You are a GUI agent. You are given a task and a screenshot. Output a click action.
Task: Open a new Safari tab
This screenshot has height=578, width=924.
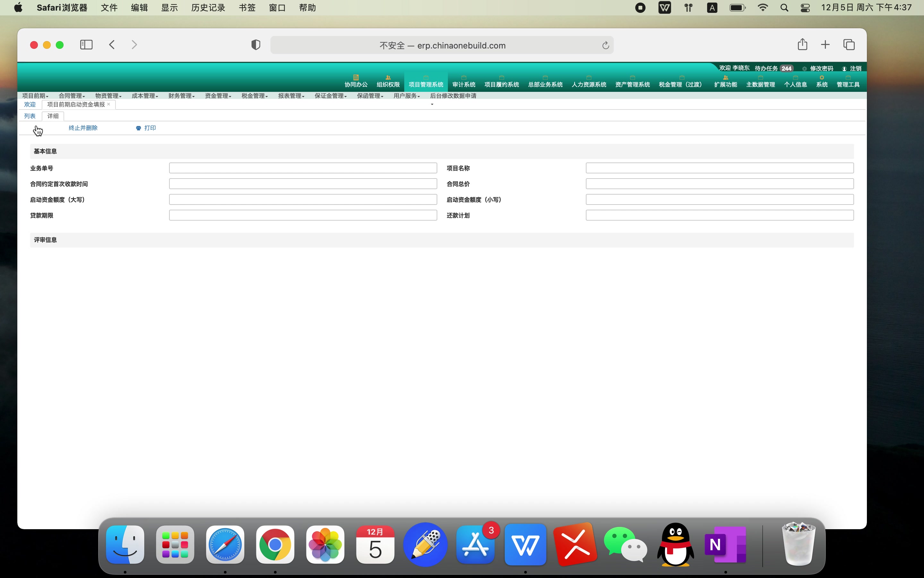click(825, 45)
